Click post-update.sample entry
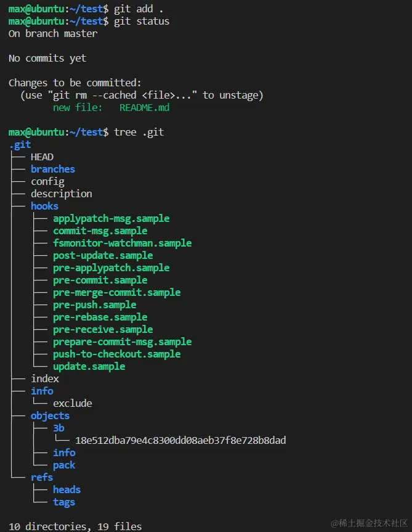 click(103, 255)
